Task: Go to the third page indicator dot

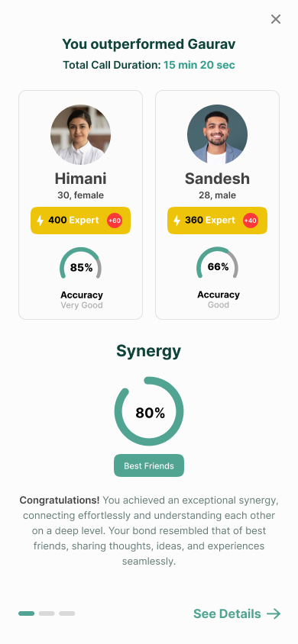Action: [x=67, y=613]
